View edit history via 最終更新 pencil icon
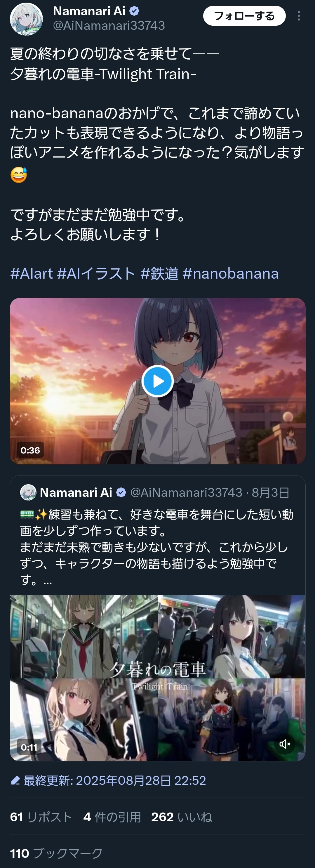This screenshot has height=868, width=315. (15, 780)
